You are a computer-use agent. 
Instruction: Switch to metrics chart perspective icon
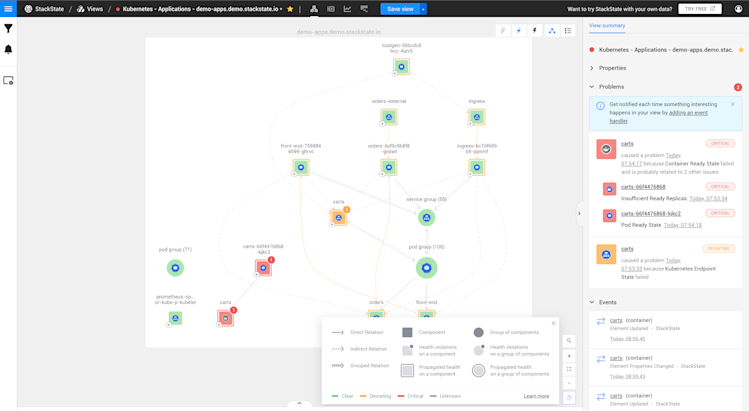pos(347,9)
